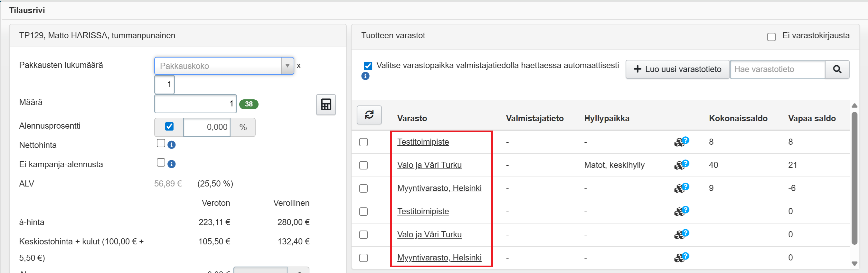Enable the Ei varastokirjausta checkbox
The height and width of the screenshot is (273, 868).
coord(771,37)
